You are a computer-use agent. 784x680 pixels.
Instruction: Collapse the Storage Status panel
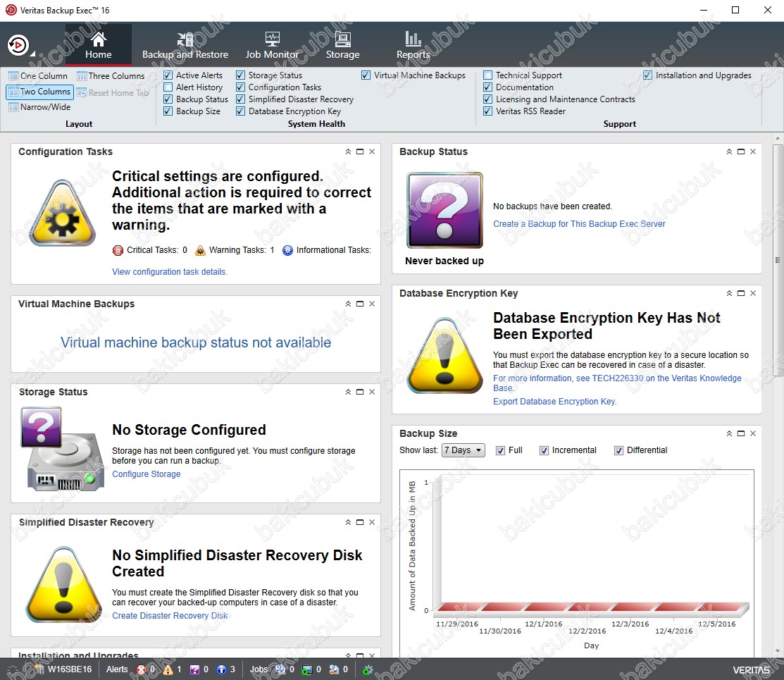pyautogui.click(x=348, y=392)
